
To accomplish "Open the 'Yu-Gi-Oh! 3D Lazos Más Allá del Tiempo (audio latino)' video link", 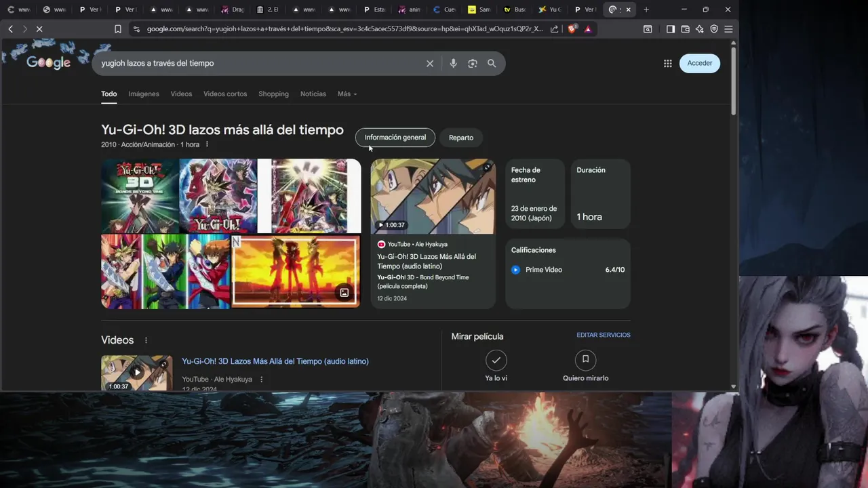I will tap(275, 361).
